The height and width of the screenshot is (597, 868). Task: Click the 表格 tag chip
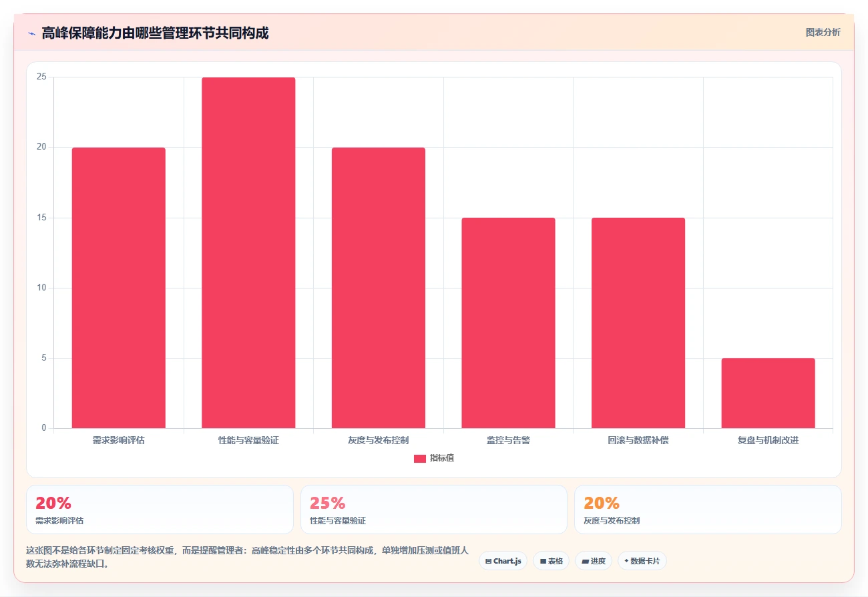click(551, 561)
